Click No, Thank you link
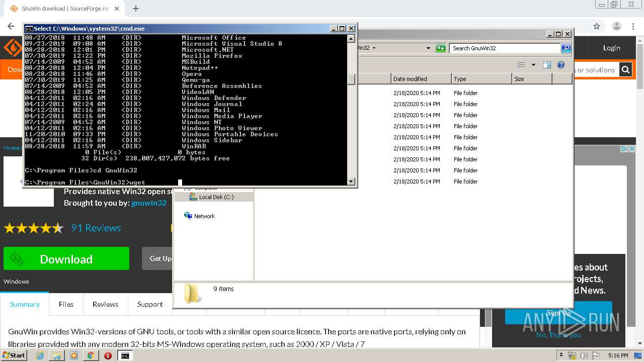This screenshot has width=644, height=362. click(558, 335)
